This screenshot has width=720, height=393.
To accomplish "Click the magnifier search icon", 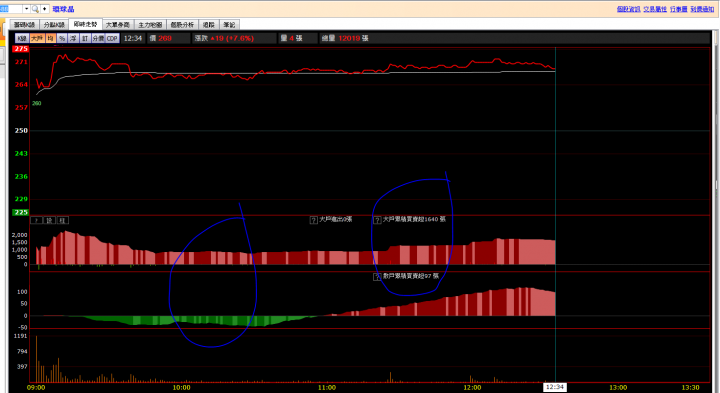I will pos(35,9).
